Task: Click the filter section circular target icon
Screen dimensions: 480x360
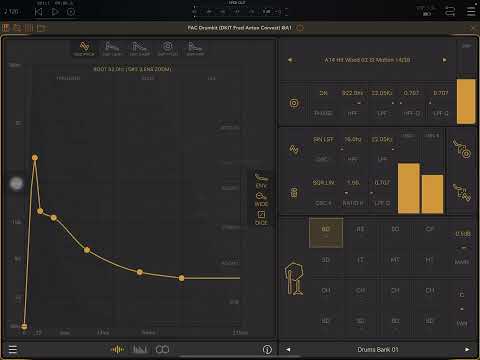Action: point(294,103)
